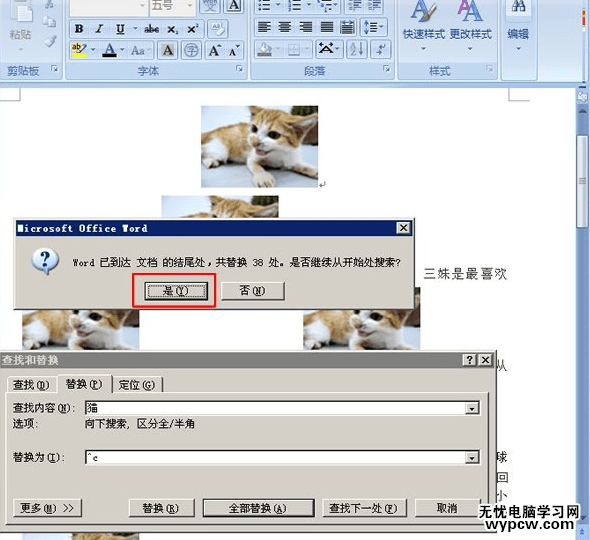This screenshot has height=540, width=590.
Task: Click the top cat picture in document
Action: [x=260, y=147]
